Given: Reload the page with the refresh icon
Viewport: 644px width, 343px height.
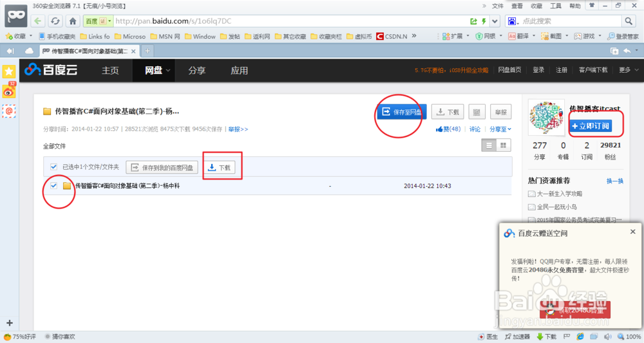Looking at the screenshot, I should [x=55, y=21].
